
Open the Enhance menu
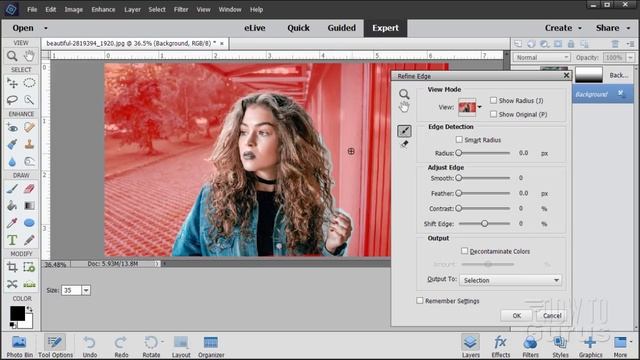[103, 9]
